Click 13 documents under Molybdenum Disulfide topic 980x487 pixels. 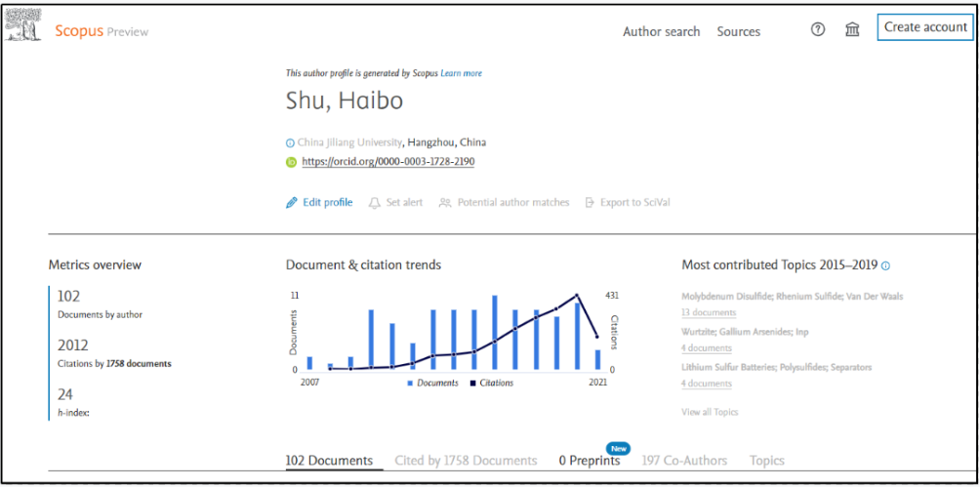pyautogui.click(x=708, y=312)
